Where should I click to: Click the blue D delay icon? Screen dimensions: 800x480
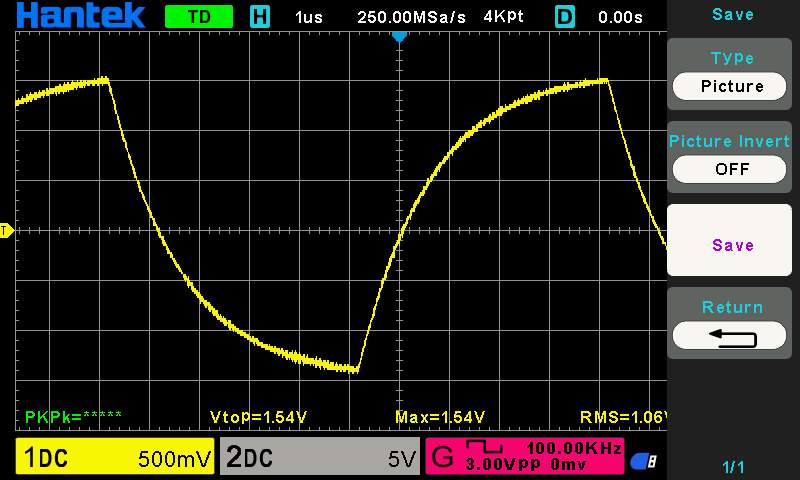click(x=564, y=17)
